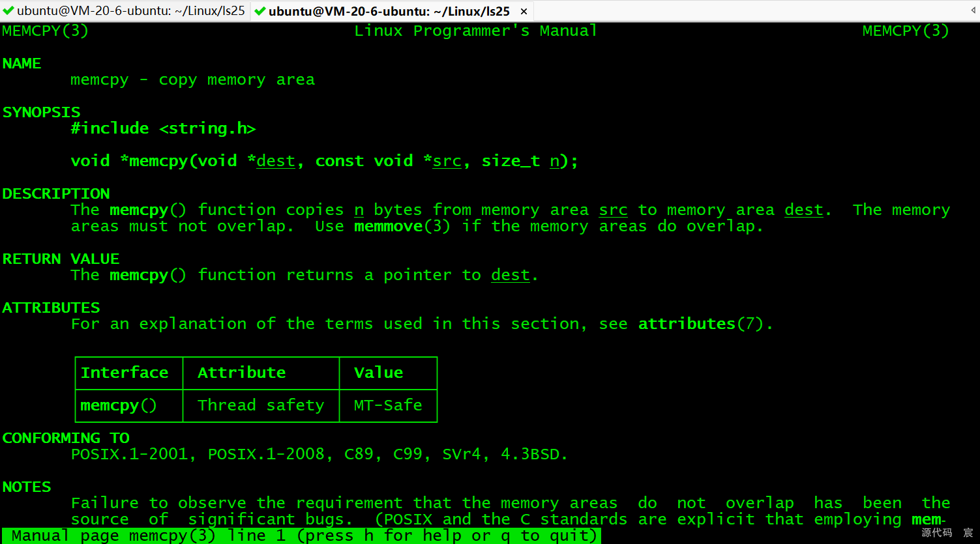Viewport: 980px width, 544px height.
Task: Click 'significant bugs.' in the NOTES paragraph
Action: tap(271, 520)
